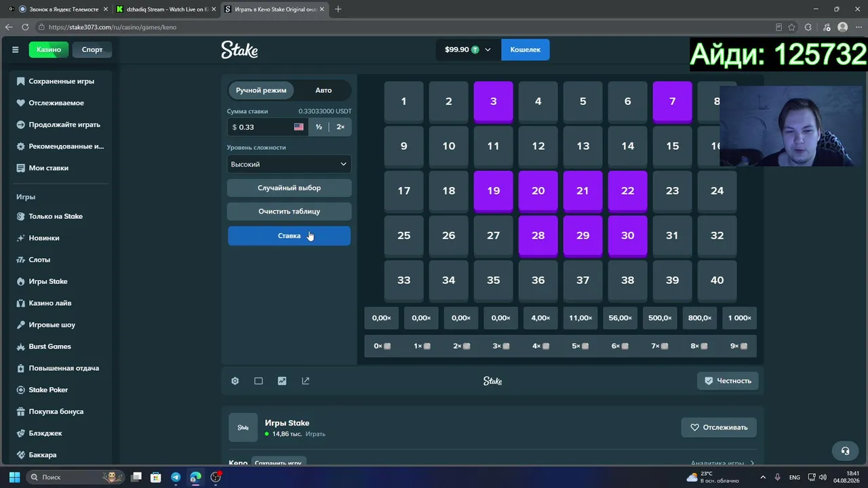This screenshot has height=488, width=868.
Task: Select Keno tile number 27
Action: point(493,235)
